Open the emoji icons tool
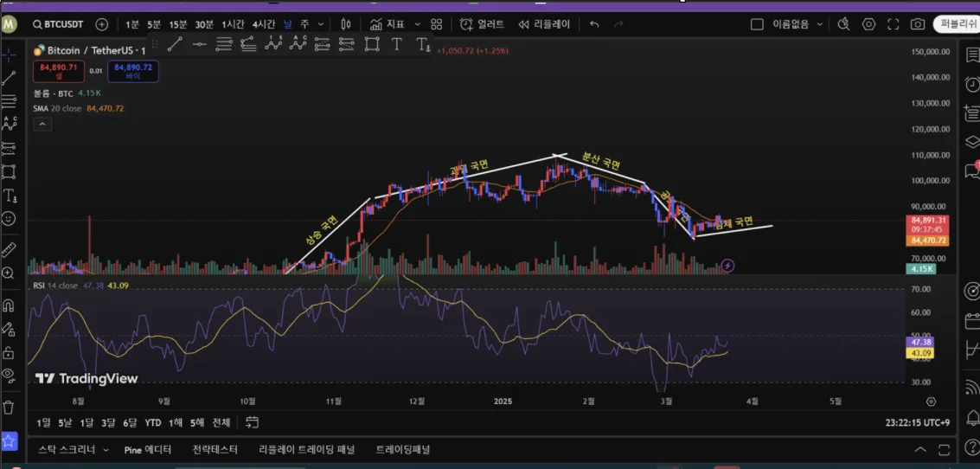 click(9, 219)
